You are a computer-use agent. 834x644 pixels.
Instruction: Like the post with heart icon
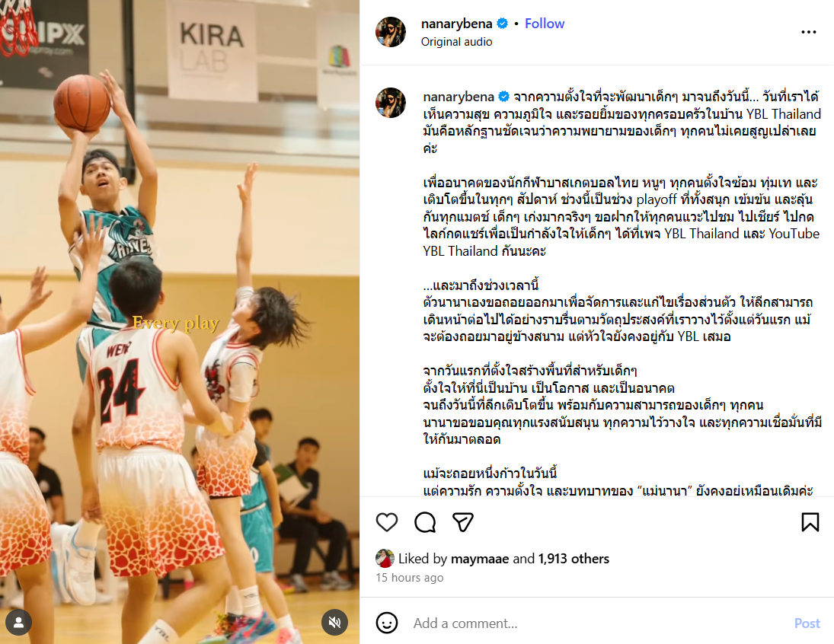click(x=387, y=522)
